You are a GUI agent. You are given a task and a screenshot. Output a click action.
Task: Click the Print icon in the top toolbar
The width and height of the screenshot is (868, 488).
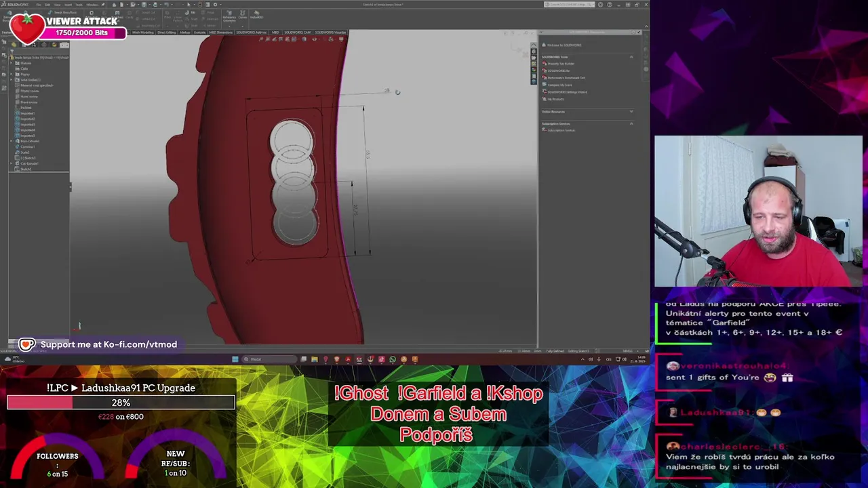coord(155,5)
